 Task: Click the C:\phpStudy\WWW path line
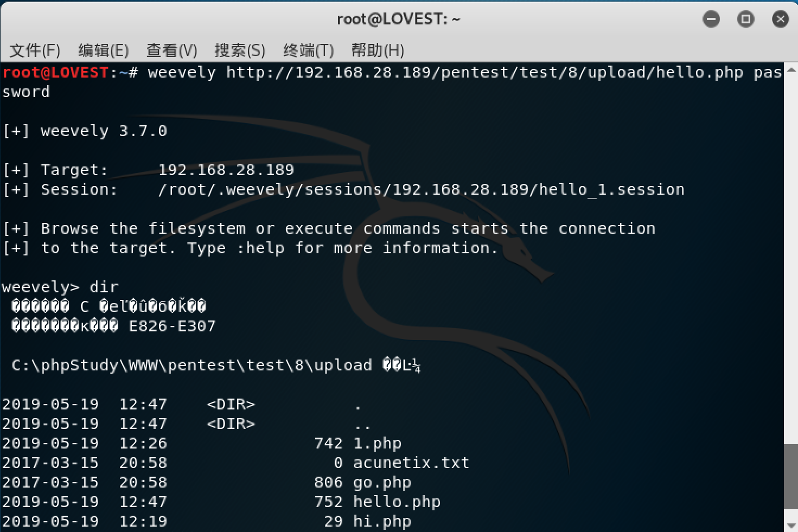click(x=216, y=366)
